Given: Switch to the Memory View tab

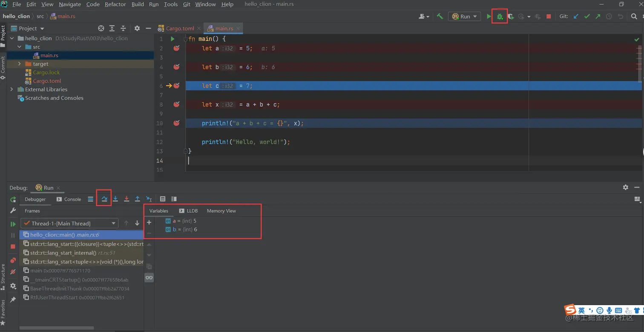Looking at the screenshot, I should tap(221, 211).
